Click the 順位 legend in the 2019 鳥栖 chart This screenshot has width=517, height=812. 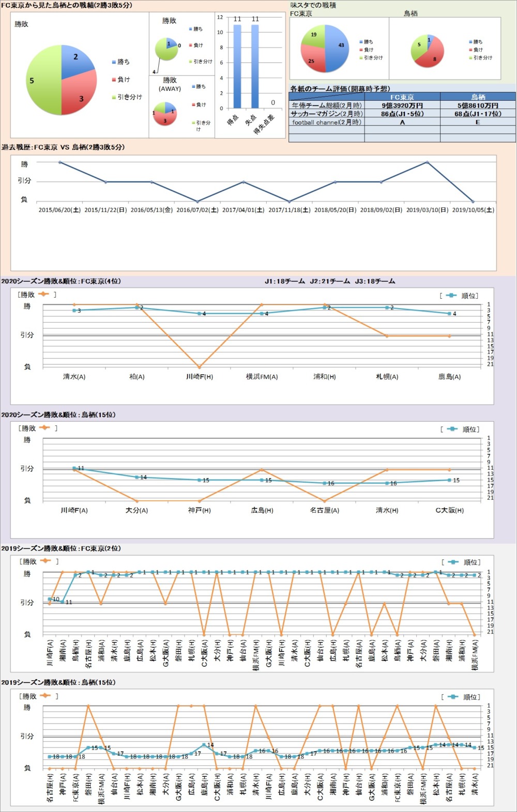(461, 697)
